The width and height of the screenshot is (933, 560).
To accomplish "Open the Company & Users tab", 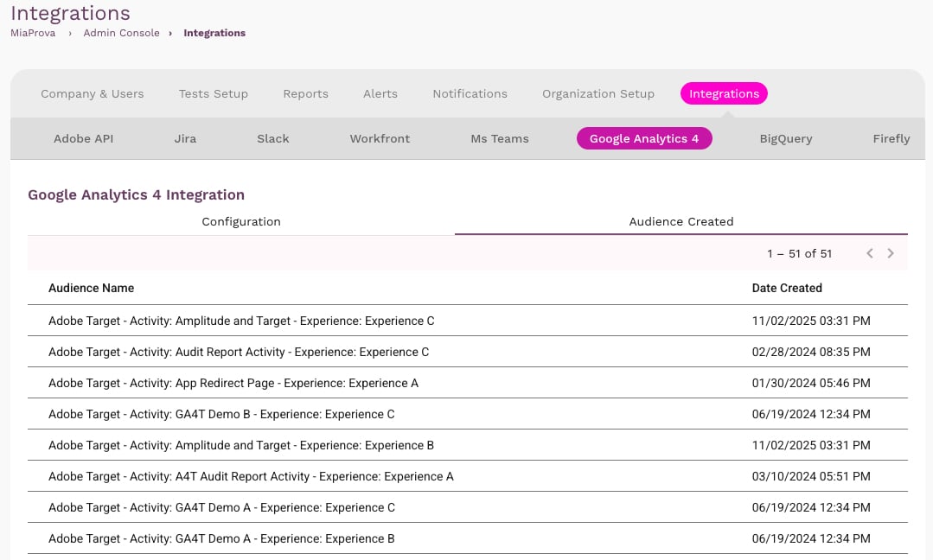I will [x=93, y=93].
